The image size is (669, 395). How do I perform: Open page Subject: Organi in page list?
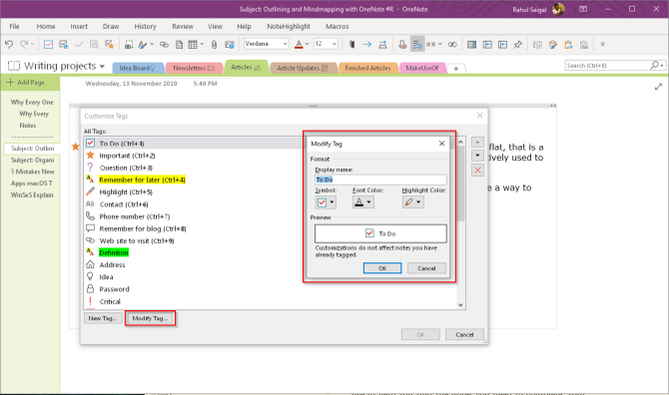coord(32,160)
